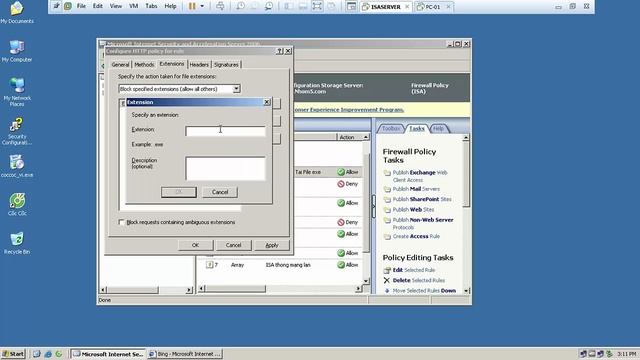Close the Extension dialog with X
Screen dimensions: 640x360
tap(267, 102)
